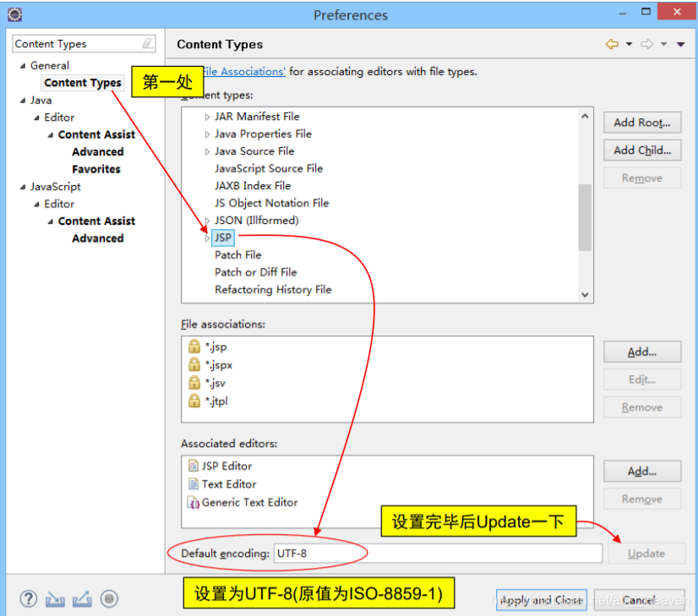This screenshot has width=698, height=616.
Task: Click the Eclipse icon in title bar
Action: pyautogui.click(x=14, y=14)
